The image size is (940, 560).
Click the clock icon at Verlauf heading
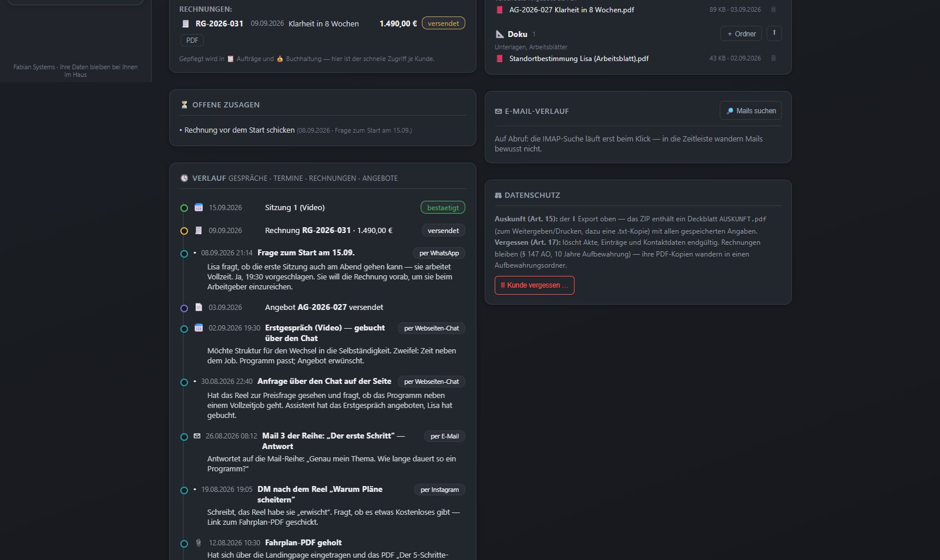184,178
